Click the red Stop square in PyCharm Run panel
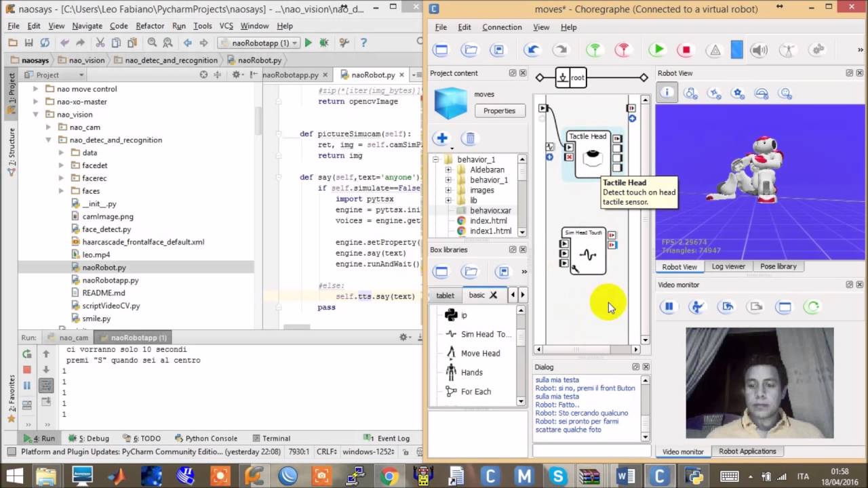Viewport: 868px width, 488px height. pyautogui.click(x=27, y=369)
